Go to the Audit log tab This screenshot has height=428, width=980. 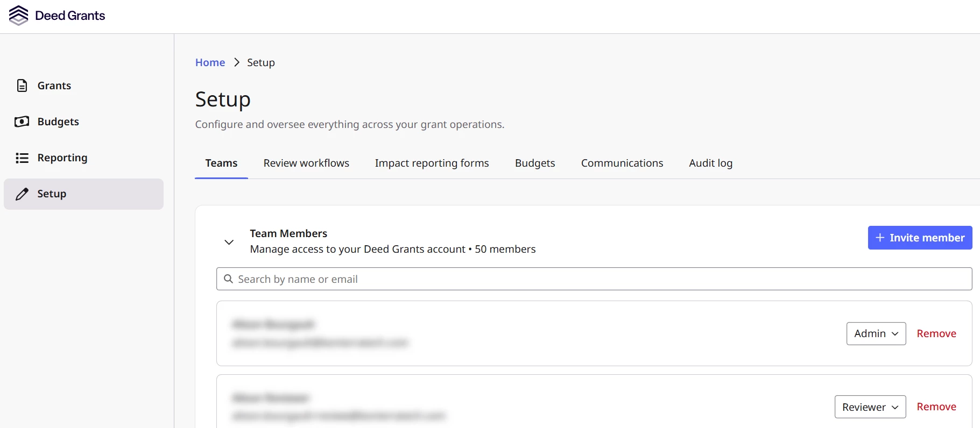710,163
